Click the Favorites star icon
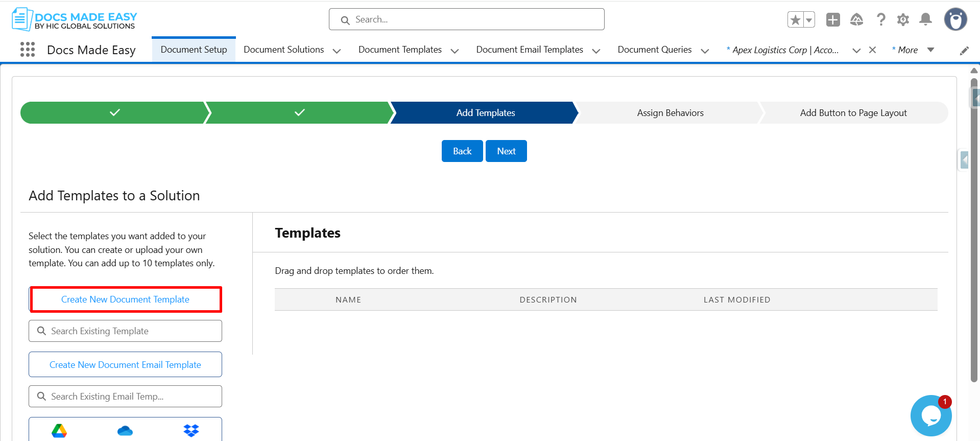The width and height of the screenshot is (980, 441). coord(795,19)
